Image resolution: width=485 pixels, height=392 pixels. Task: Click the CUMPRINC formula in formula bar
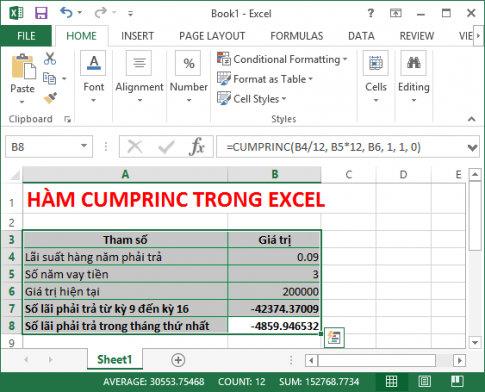(x=323, y=147)
